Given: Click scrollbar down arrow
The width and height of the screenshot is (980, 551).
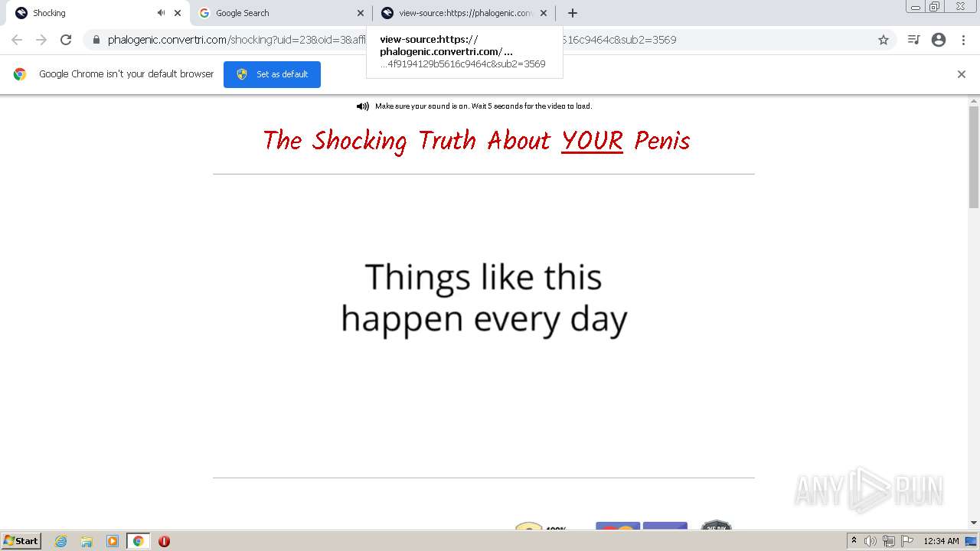Looking at the screenshot, I should (974, 523).
